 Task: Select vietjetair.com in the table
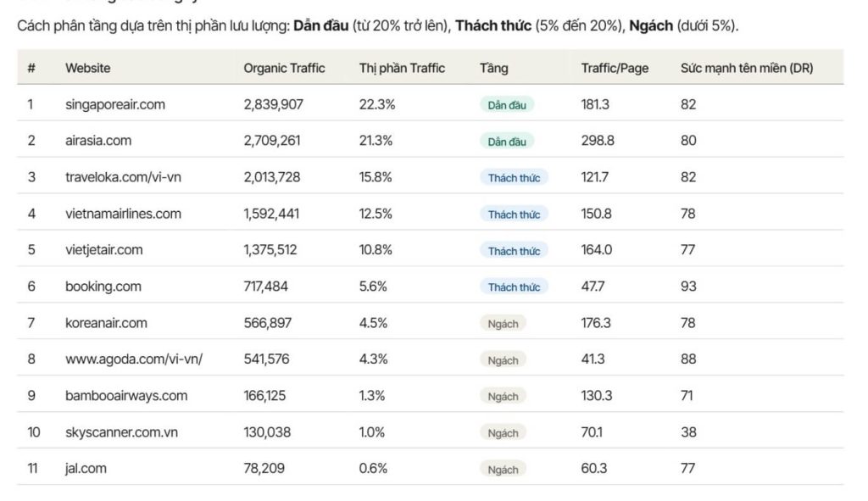tap(104, 250)
